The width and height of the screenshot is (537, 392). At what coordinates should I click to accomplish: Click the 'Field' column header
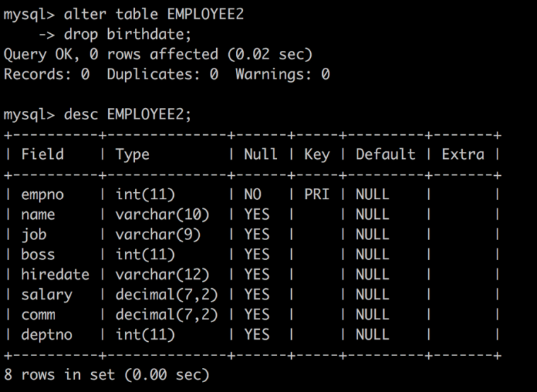pos(42,155)
